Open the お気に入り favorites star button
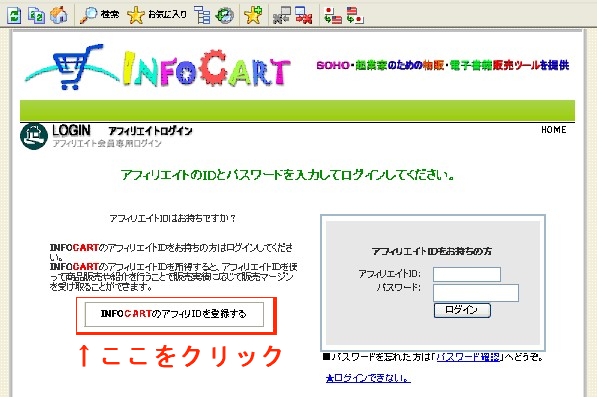 157,15
